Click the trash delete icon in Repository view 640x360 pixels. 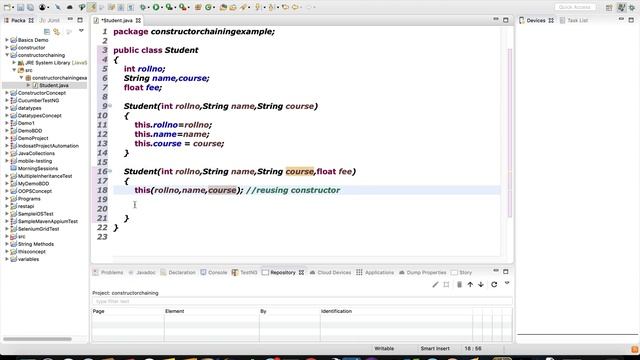pyautogui.click(x=459, y=284)
